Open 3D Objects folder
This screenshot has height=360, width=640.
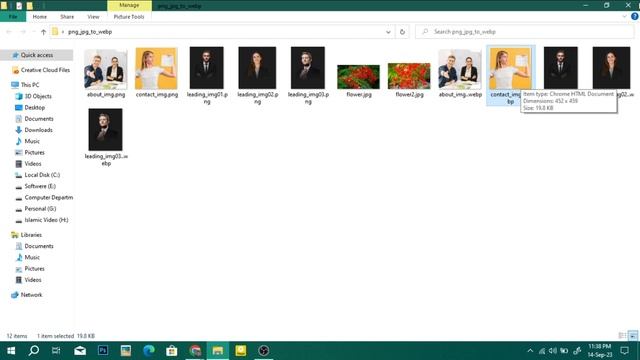[x=38, y=96]
